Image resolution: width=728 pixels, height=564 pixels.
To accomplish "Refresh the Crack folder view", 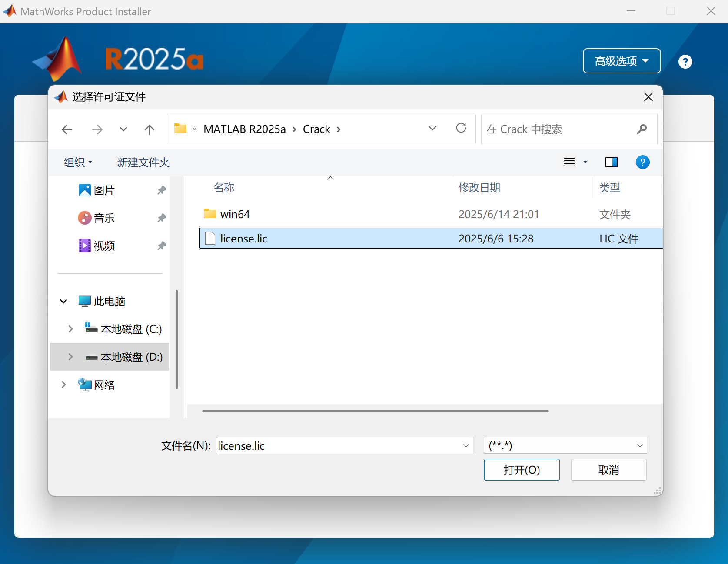I will point(461,128).
